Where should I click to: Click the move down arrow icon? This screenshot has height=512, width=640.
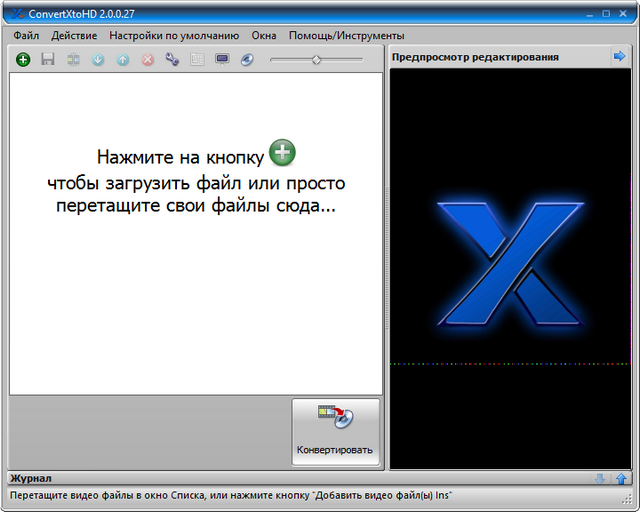[x=98, y=60]
